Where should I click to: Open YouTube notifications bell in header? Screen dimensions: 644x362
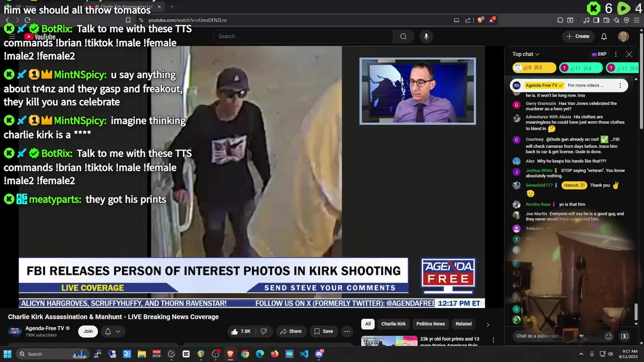[x=604, y=36]
